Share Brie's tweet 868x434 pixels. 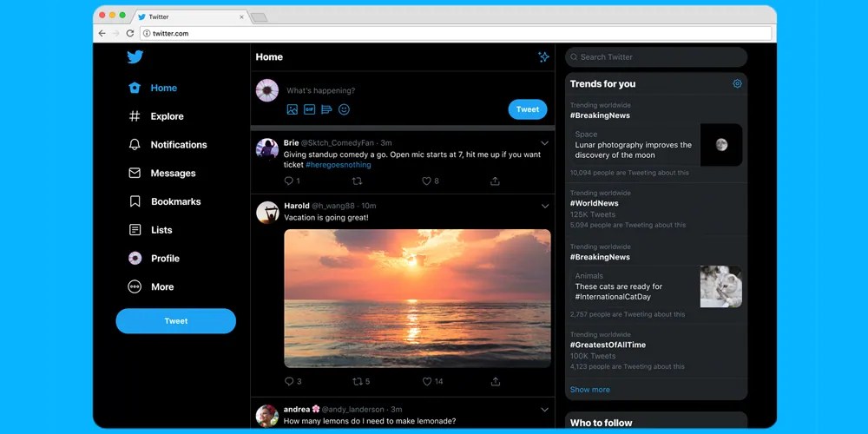tap(496, 181)
